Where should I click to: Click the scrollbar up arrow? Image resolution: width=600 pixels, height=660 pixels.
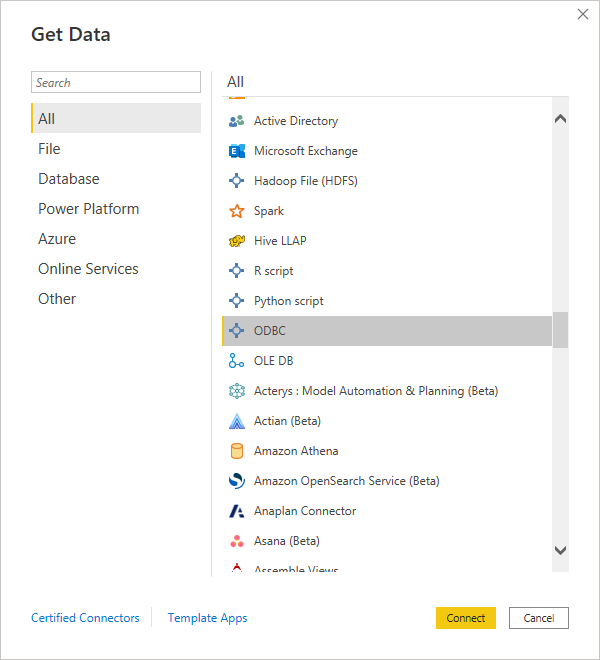click(560, 119)
